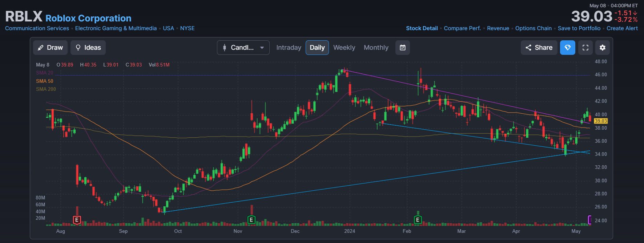Click the RBLX ticker symbol

24,17
